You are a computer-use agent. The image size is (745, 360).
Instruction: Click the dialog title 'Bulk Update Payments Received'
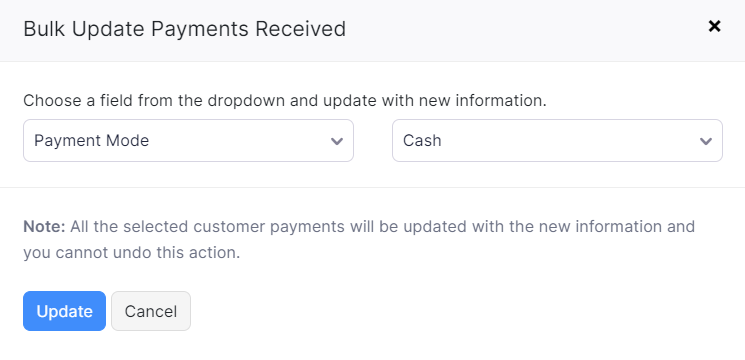click(184, 28)
